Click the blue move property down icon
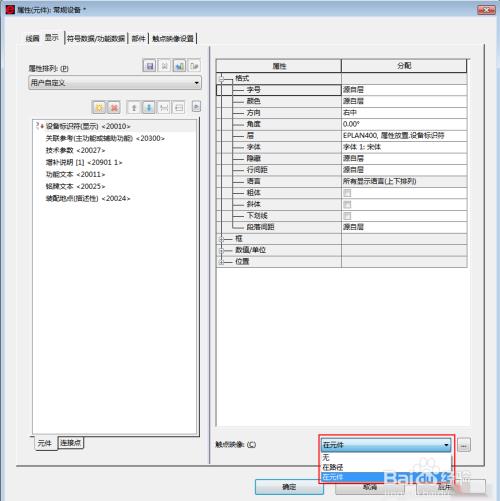The image size is (500, 501). pyautogui.click(x=149, y=107)
